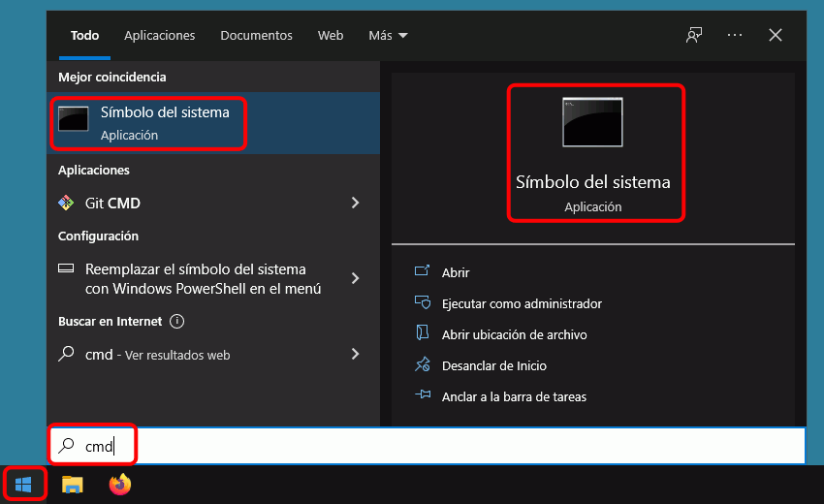This screenshot has height=504, width=824.
Task: Choose Desanclar de Inicio
Action: click(x=494, y=365)
